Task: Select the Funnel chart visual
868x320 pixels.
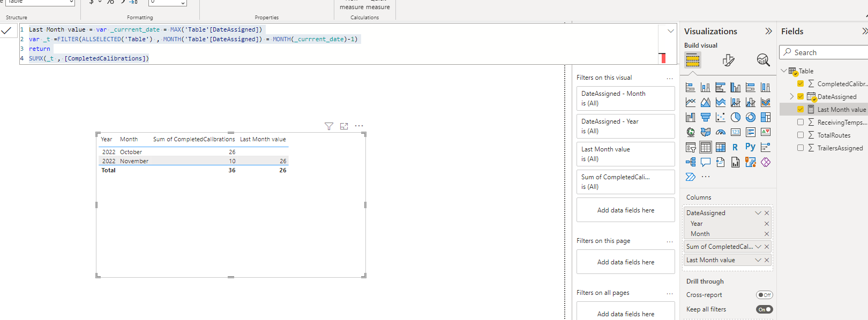Action: pos(705,117)
